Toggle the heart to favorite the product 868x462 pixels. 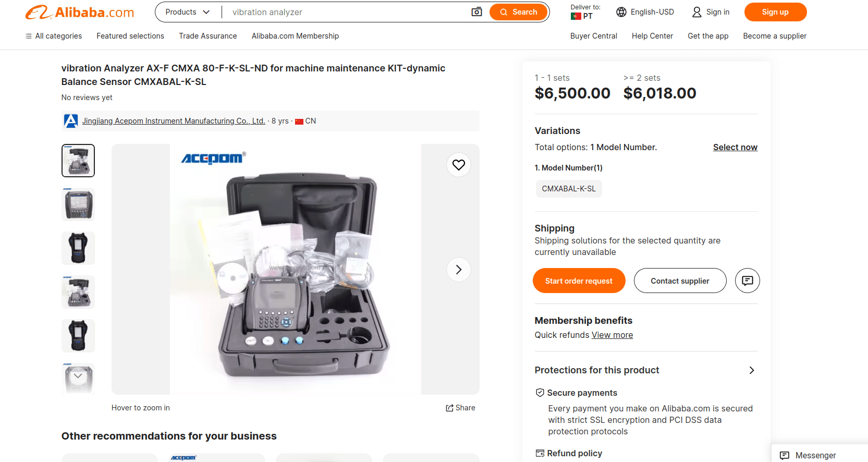(459, 165)
